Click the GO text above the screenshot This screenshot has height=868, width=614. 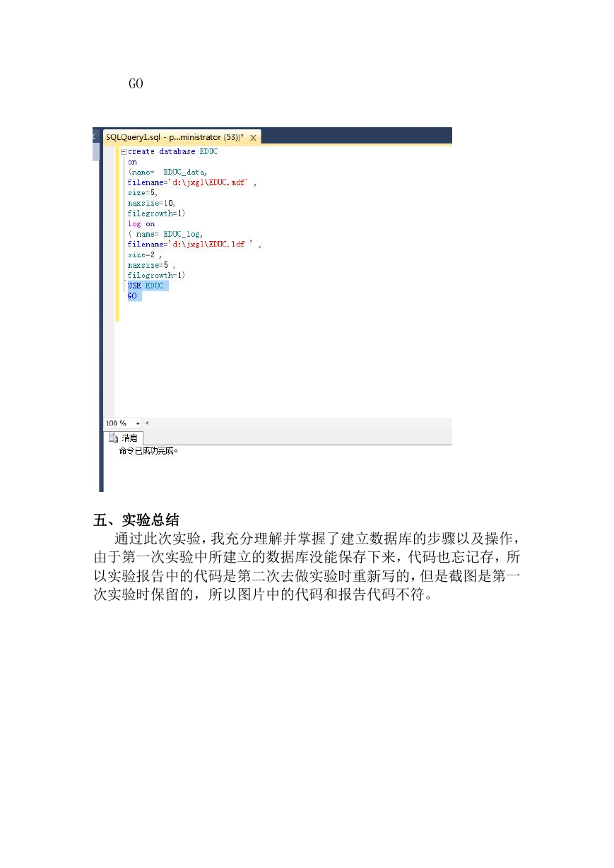(x=136, y=84)
